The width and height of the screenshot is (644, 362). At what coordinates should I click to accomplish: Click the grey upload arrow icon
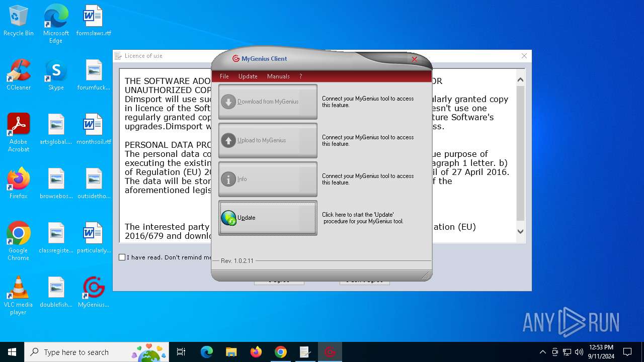(228, 140)
